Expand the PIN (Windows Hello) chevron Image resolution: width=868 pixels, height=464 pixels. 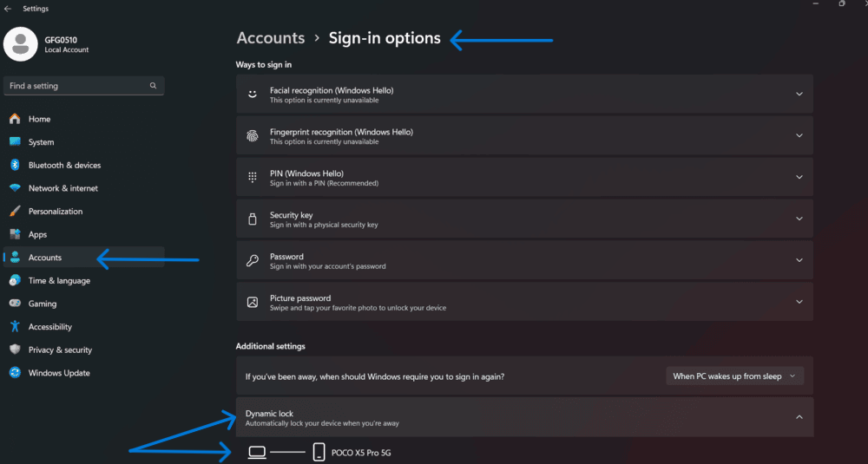pyautogui.click(x=799, y=177)
